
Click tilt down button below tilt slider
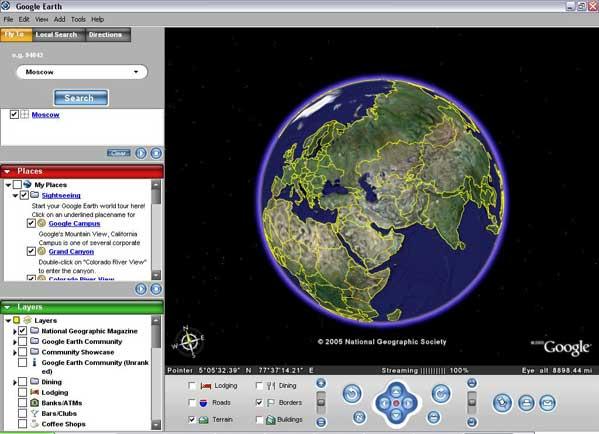(472, 422)
